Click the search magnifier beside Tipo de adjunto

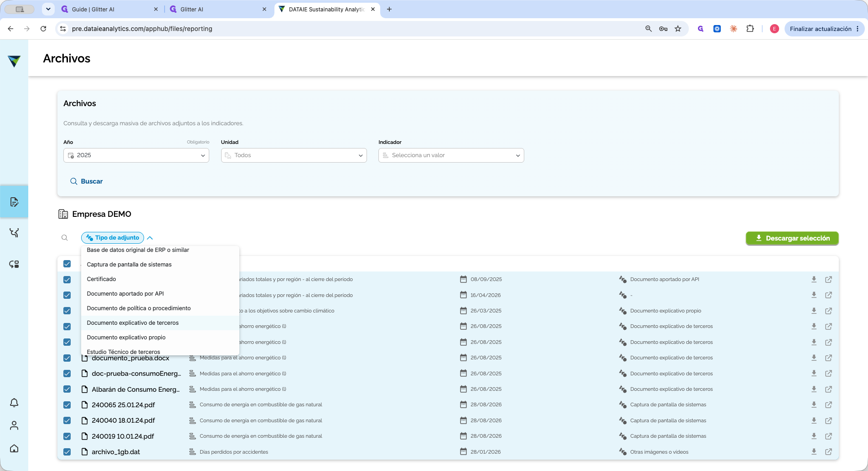(x=65, y=238)
